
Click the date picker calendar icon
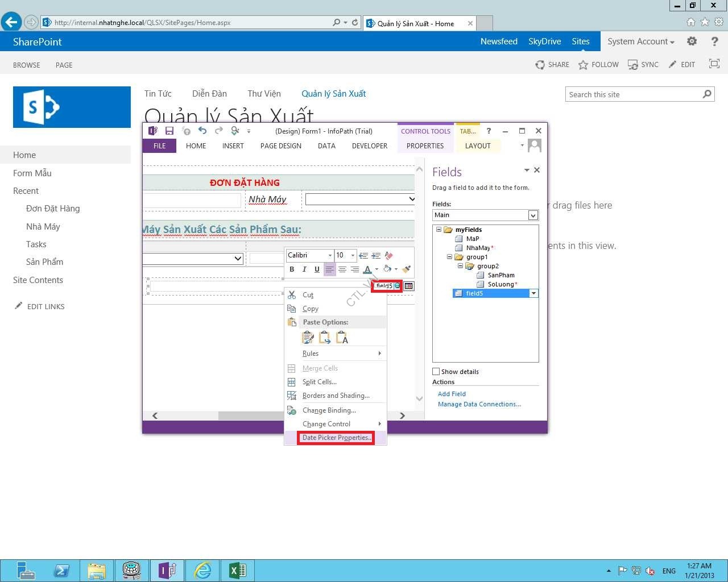click(x=409, y=286)
